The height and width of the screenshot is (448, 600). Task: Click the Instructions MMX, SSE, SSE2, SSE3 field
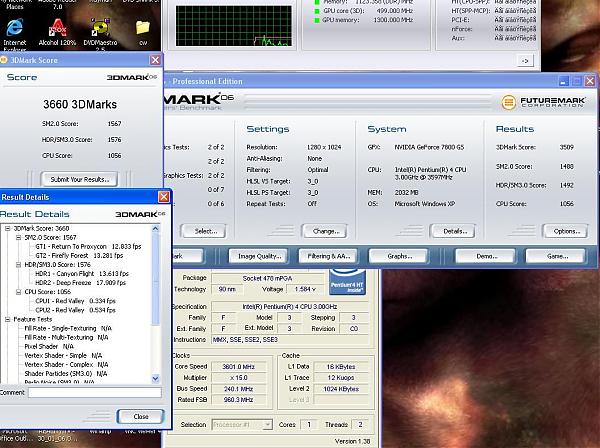(290, 340)
